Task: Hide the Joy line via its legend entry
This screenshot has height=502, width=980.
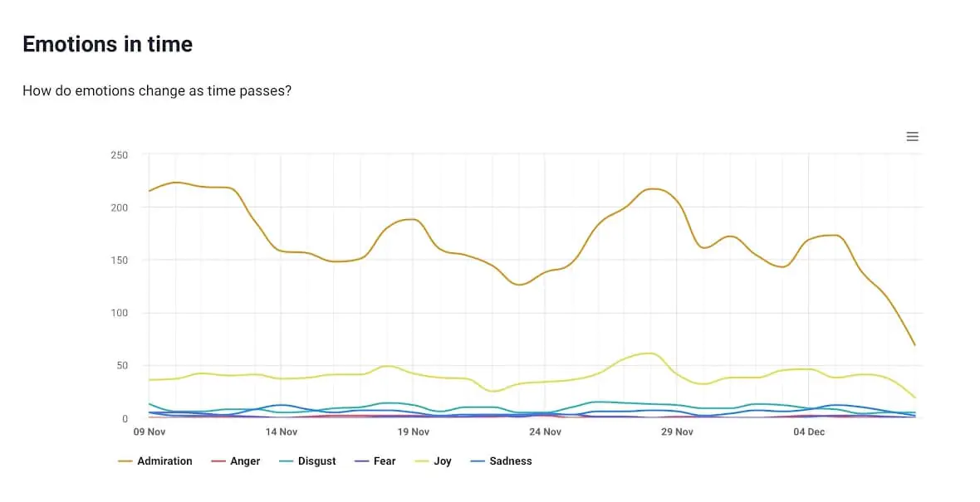Action: pos(442,461)
